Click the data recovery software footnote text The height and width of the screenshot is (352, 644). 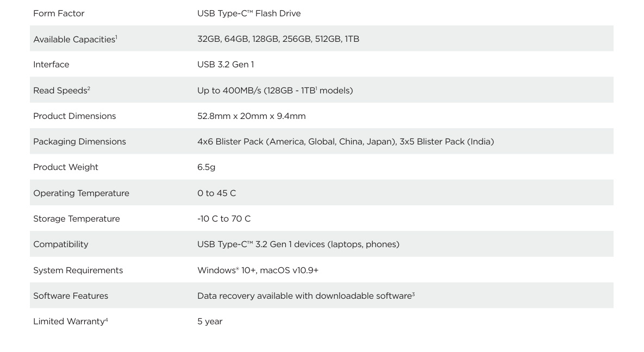pyautogui.click(x=306, y=296)
